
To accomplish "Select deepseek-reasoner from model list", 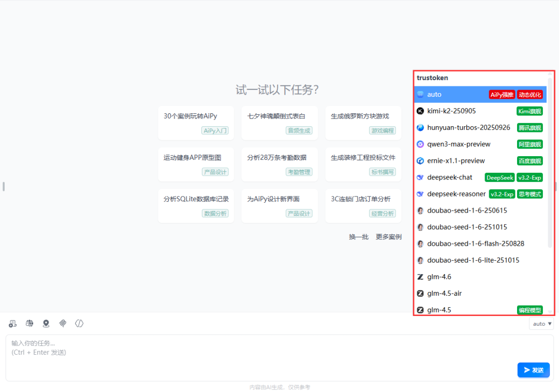I will tap(480, 194).
